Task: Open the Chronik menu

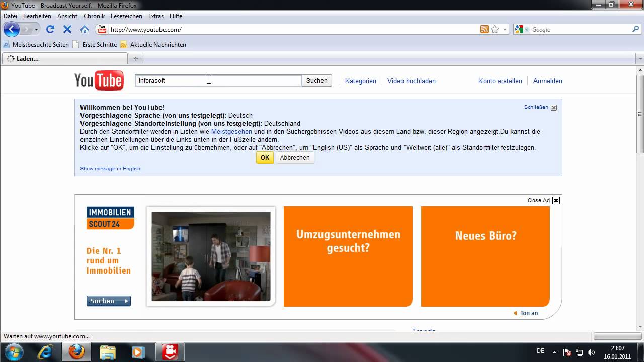Action: pyautogui.click(x=94, y=16)
